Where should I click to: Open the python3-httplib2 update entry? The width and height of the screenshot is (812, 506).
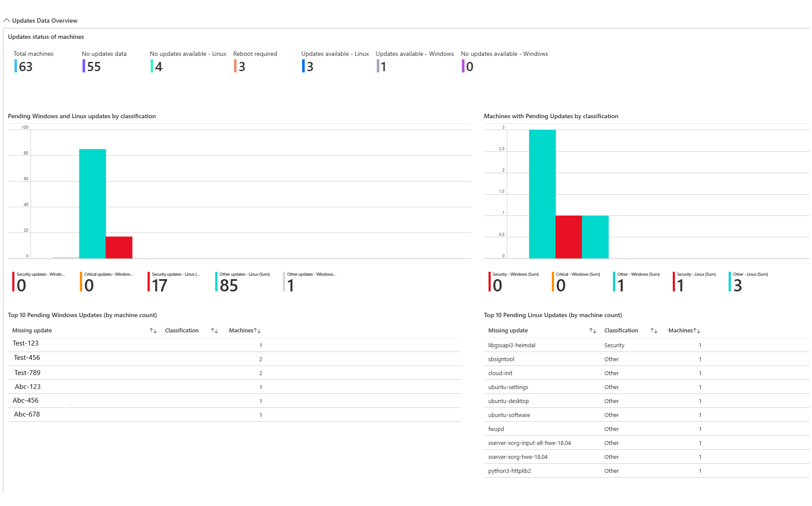point(509,471)
